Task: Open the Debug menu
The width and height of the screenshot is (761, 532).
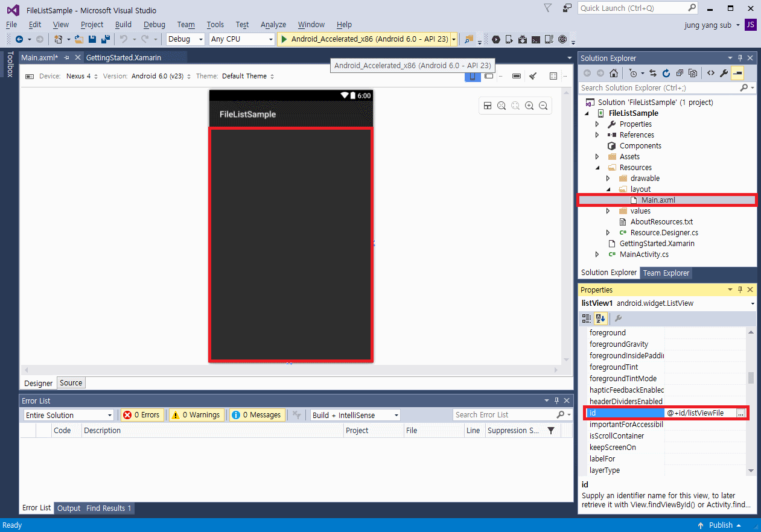Action: pyautogui.click(x=154, y=24)
